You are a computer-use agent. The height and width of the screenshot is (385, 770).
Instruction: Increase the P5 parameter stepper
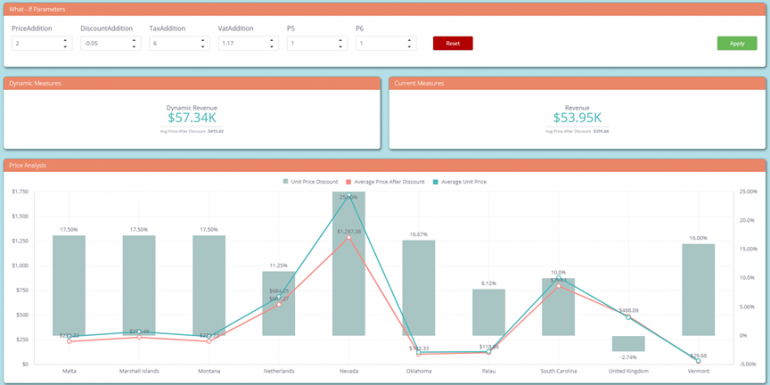tap(340, 40)
